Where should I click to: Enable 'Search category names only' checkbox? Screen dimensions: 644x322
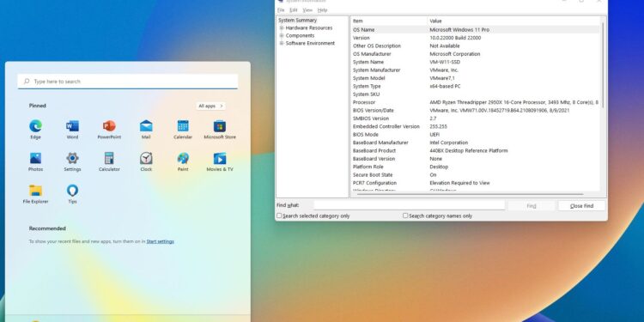pyautogui.click(x=405, y=216)
